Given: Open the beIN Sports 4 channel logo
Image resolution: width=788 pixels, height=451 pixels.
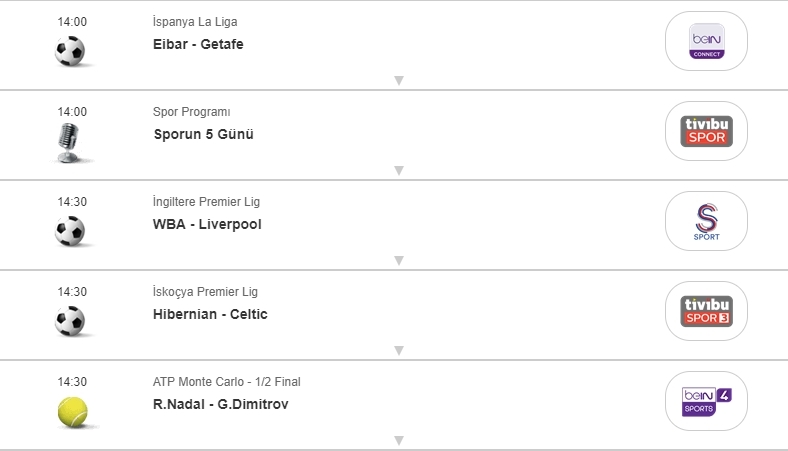Looking at the screenshot, I should tap(707, 401).
